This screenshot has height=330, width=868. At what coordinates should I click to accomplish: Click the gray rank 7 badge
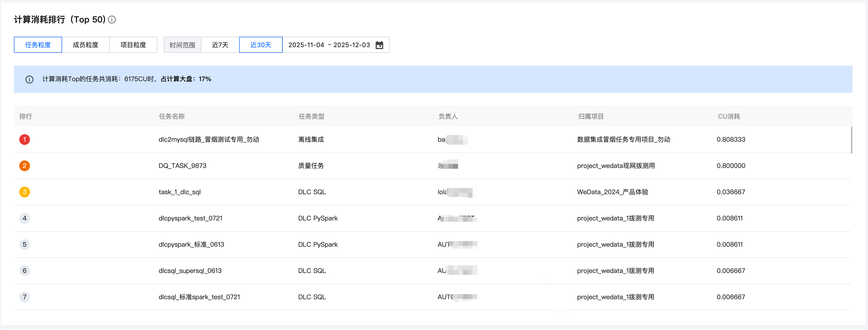[25, 297]
